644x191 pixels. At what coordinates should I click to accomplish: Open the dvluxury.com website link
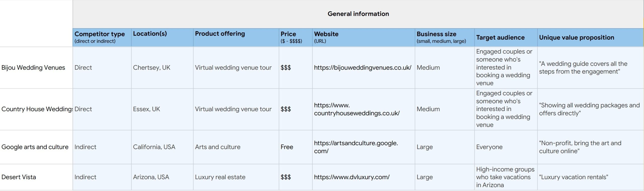click(352, 177)
